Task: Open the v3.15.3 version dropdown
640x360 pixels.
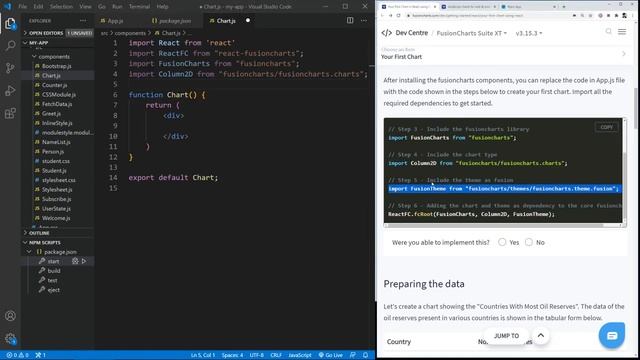Action: [x=529, y=33]
